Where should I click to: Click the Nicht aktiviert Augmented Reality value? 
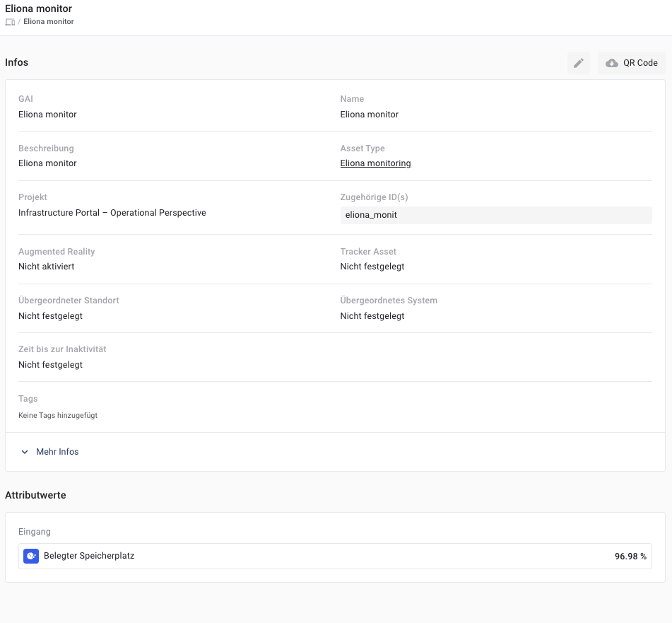coord(47,267)
